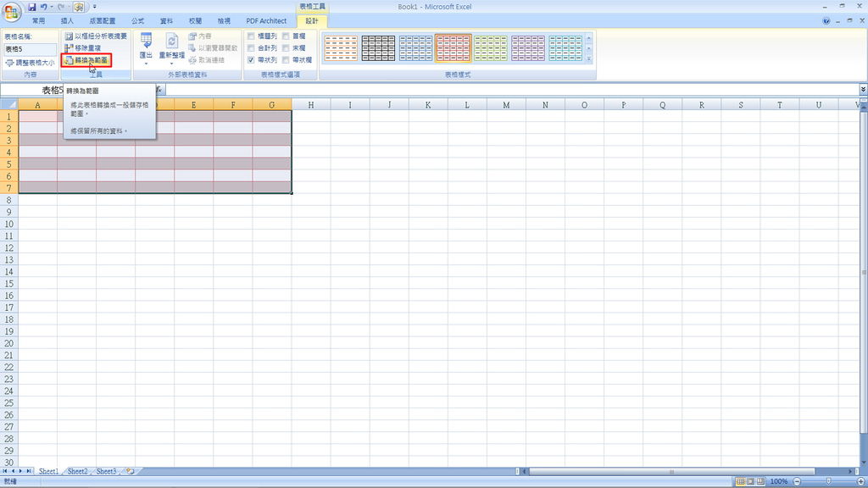Open the undo history dropdown arrow
Viewport: 868px width, 488px height.
coord(52,7)
